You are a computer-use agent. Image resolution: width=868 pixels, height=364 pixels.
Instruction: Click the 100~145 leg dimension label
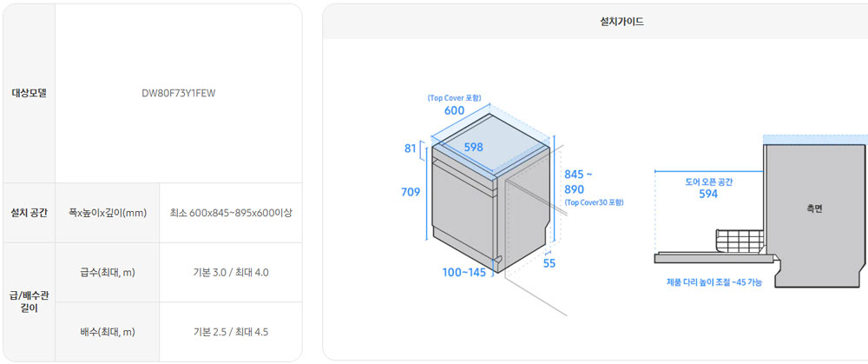(464, 272)
